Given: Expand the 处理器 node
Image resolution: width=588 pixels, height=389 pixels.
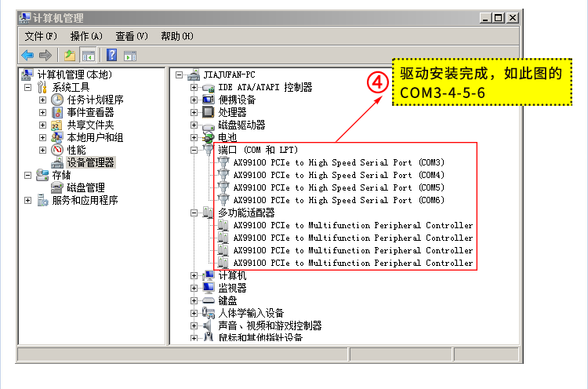Looking at the screenshot, I should point(194,112).
